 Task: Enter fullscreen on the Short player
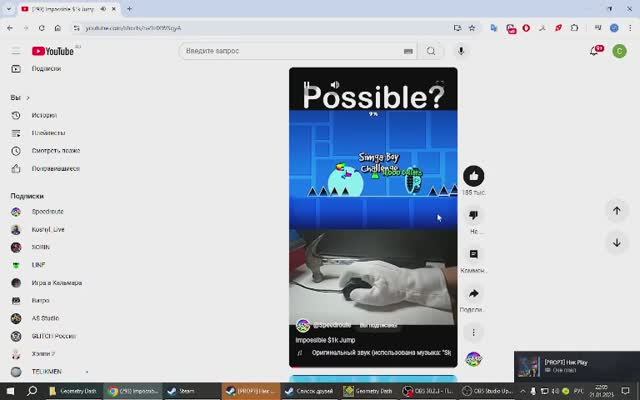440,84
